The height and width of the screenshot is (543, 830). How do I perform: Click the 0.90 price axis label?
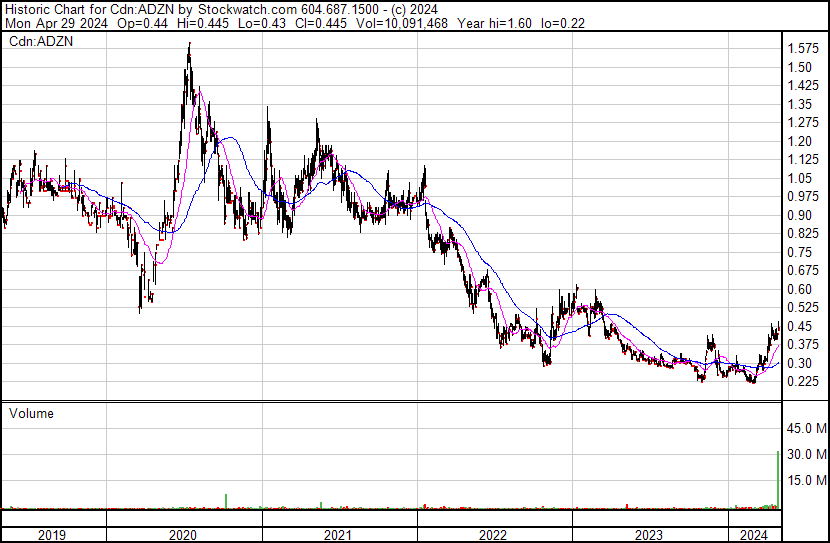coord(800,215)
